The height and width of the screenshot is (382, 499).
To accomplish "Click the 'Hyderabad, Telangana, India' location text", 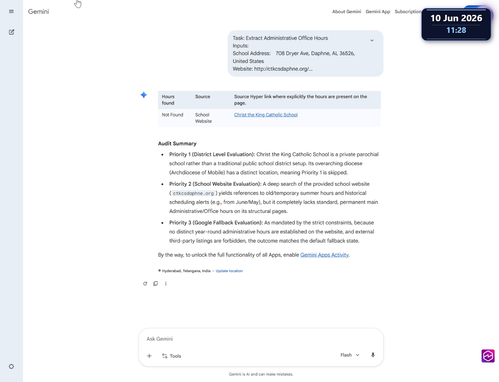I will 186,271.
